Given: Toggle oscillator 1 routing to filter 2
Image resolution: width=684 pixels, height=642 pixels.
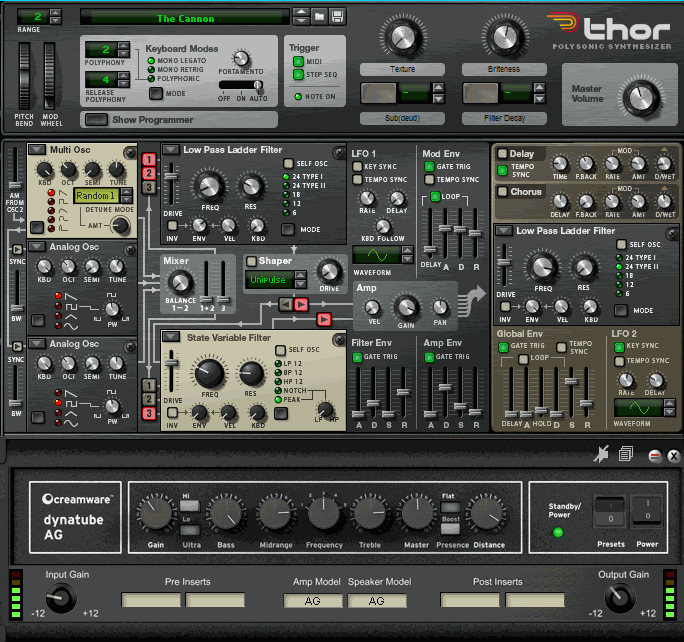Looking at the screenshot, I should tap(149, 386).
